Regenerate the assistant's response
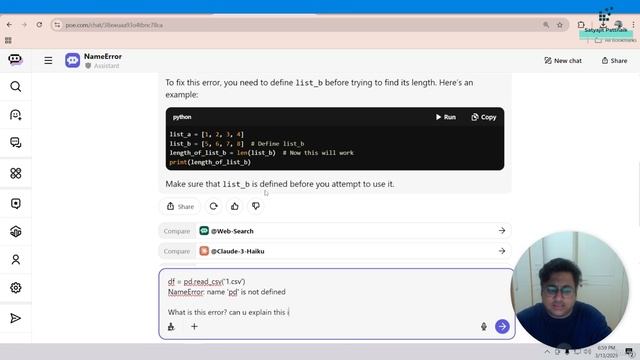This screenshot has width=640, height=360. pyautogui.click(x=213, y=207)
